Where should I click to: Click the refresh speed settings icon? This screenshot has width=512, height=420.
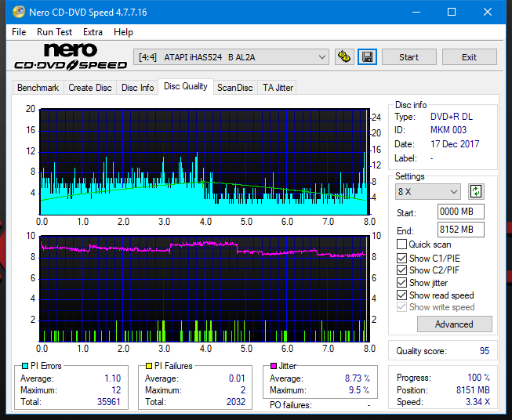point(476,191)
